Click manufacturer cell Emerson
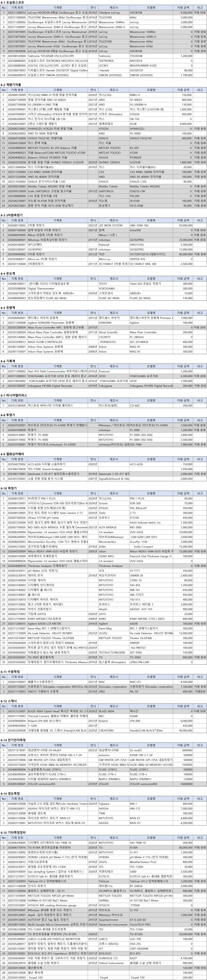 114,371
